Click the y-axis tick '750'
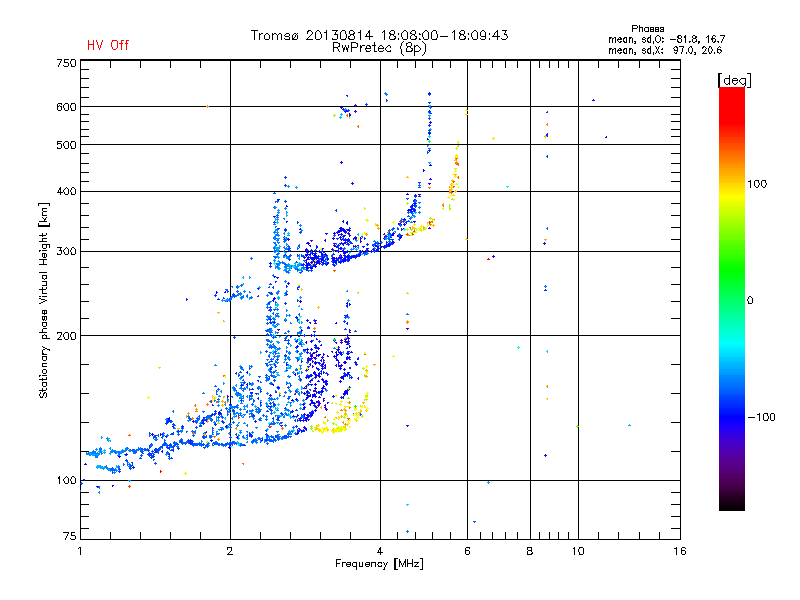800x600 pixels. [x=66, y=63]
